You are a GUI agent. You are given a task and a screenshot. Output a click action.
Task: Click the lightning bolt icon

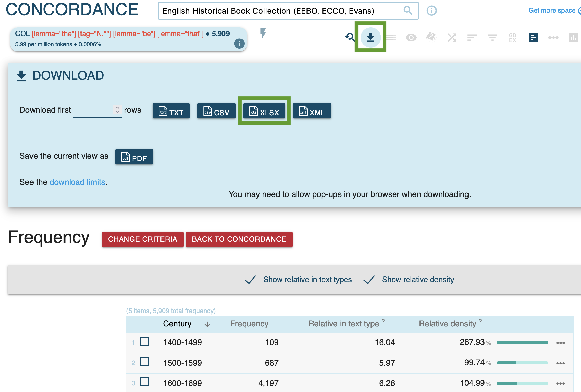coord(263,33)
